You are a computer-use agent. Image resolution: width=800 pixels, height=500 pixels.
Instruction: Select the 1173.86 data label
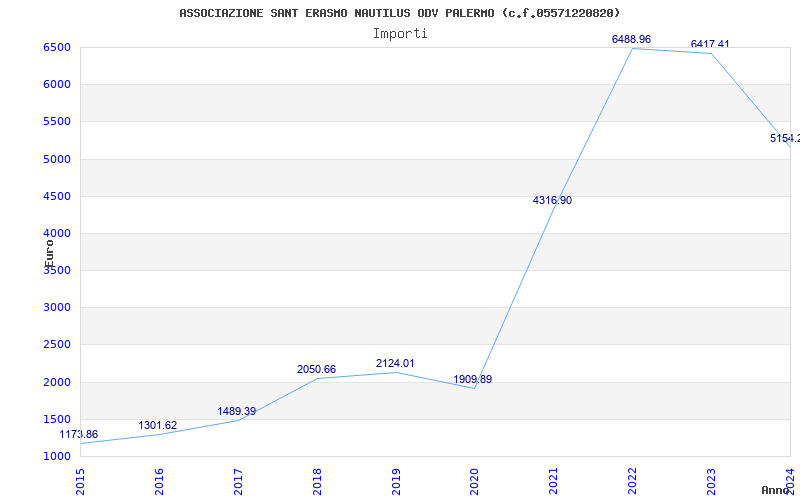(x=79, y=435)
